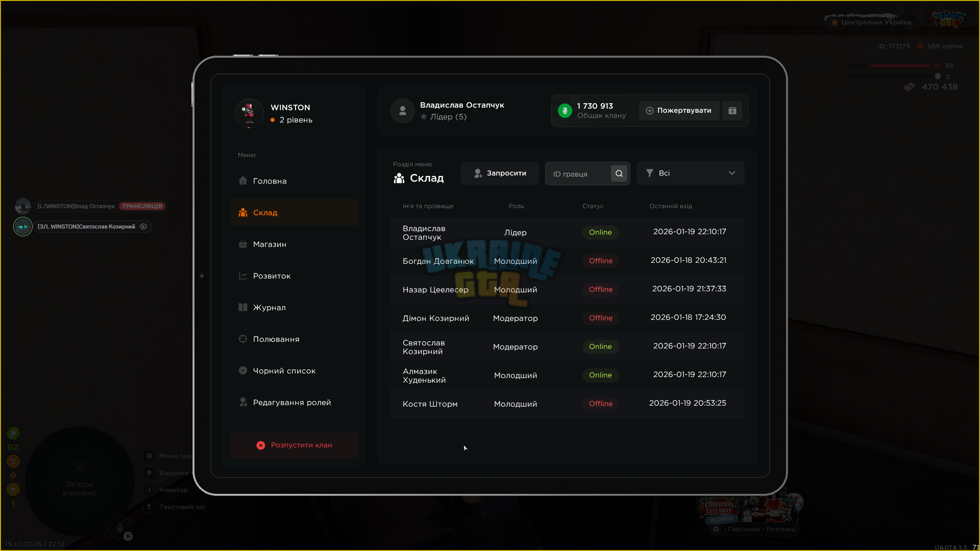Click the Роль column header

click(x=517, y=206)
